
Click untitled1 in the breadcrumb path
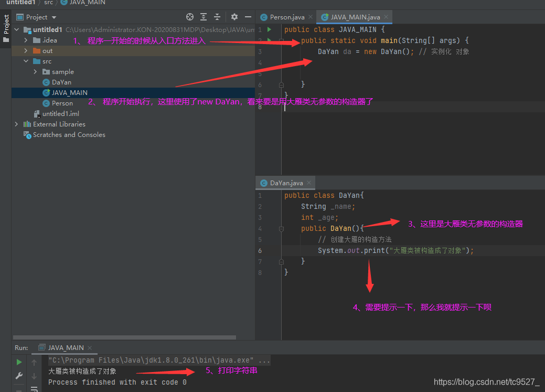[x=21, y=3]
